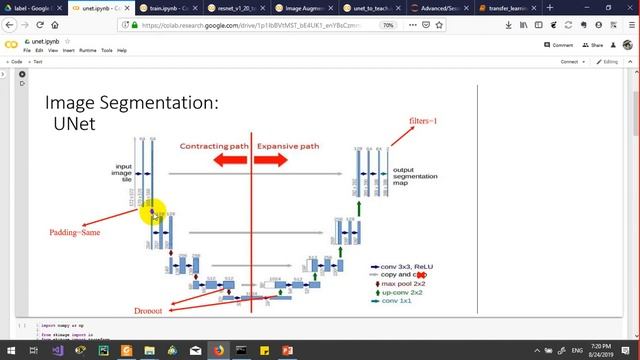Connect to a runtime
The width and height of the screenshot is (640, 360).
pos(569,62)
